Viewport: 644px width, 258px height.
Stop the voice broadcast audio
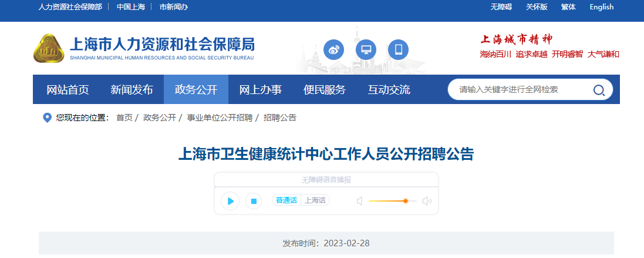254,201
